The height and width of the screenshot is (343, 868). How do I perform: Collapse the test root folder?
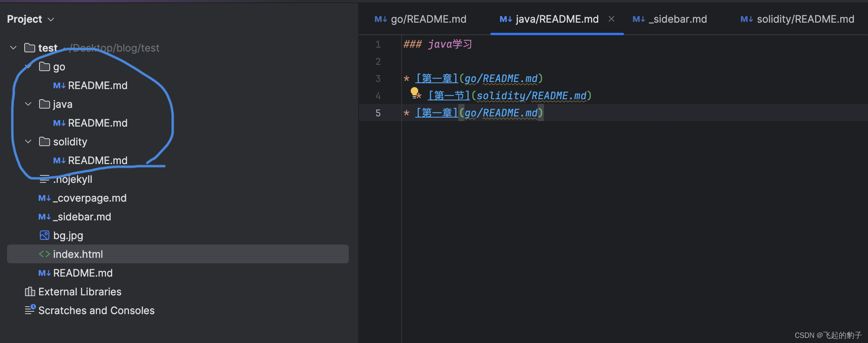point(13,48)
